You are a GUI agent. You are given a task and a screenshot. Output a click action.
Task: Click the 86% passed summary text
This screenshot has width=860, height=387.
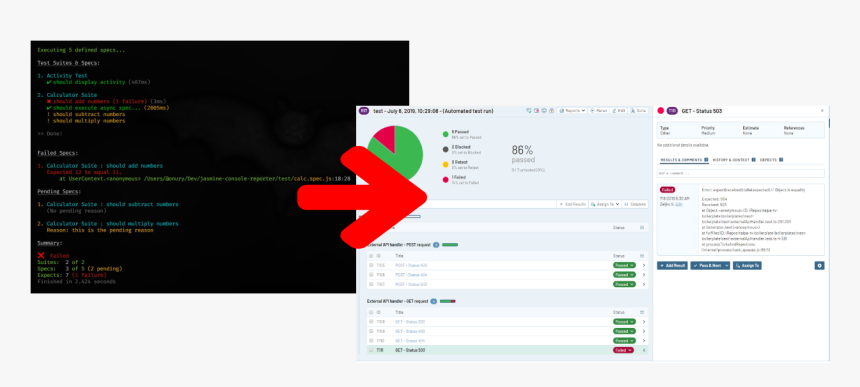point(523,153)
